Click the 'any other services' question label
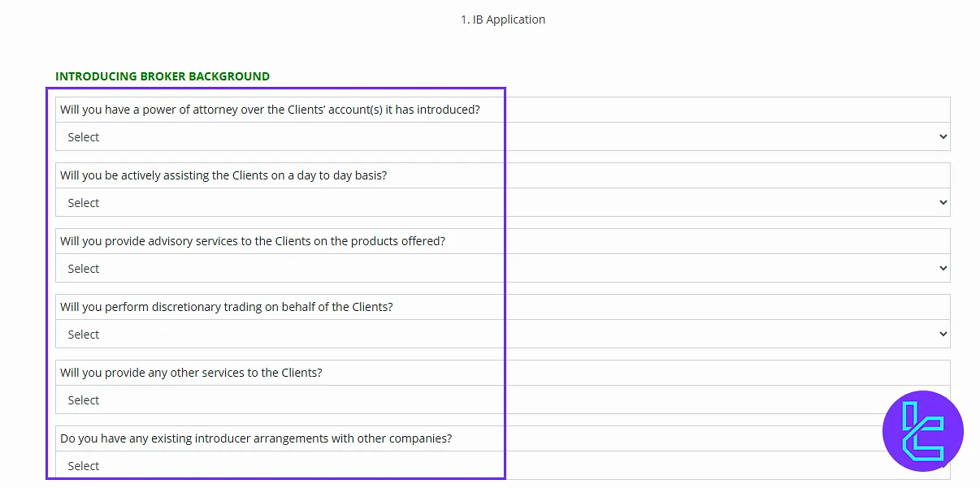 [x=191, y=373]
